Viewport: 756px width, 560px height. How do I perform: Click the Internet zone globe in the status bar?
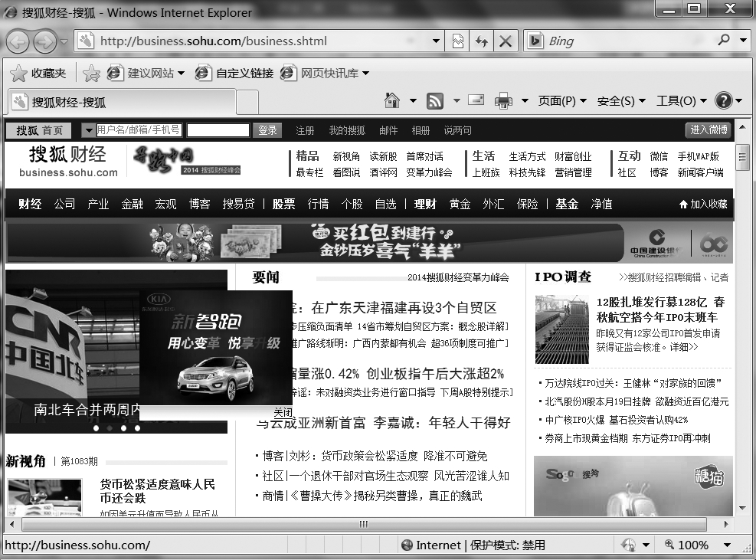(406, 545)
